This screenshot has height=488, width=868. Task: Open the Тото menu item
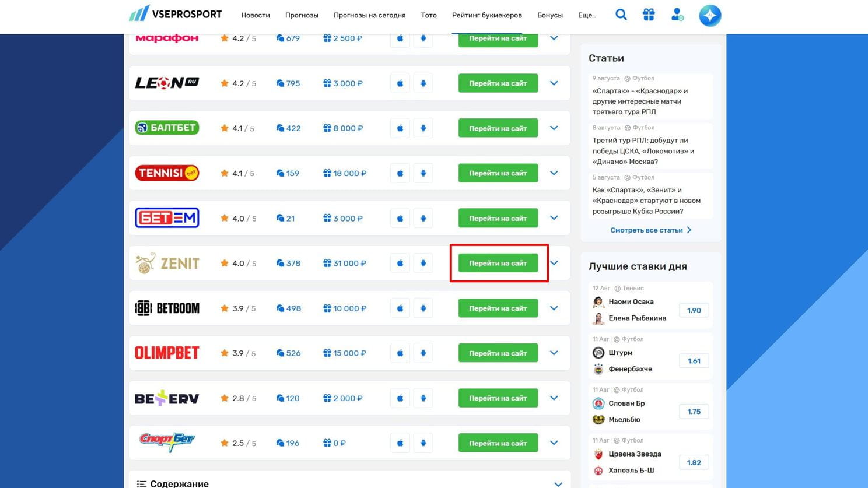(x=429, y=15)
